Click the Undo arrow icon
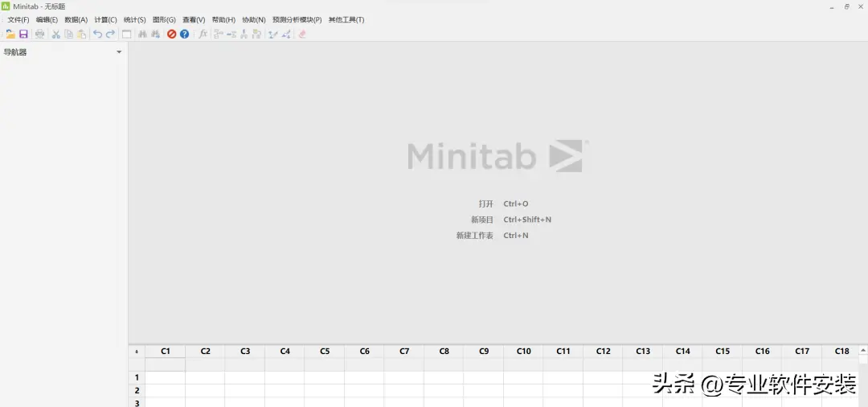This screenshot has width=868, height=407. click(97, 34)
